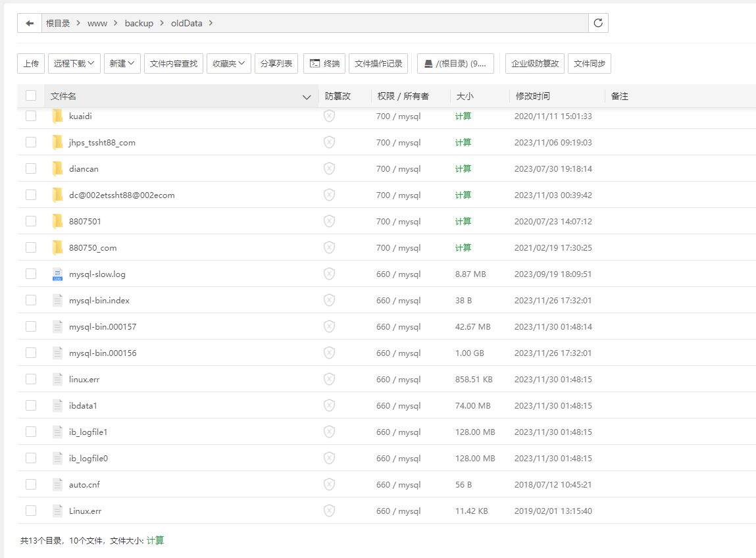Toggle tamper-proof shield for linux.err

pos(329,380)
